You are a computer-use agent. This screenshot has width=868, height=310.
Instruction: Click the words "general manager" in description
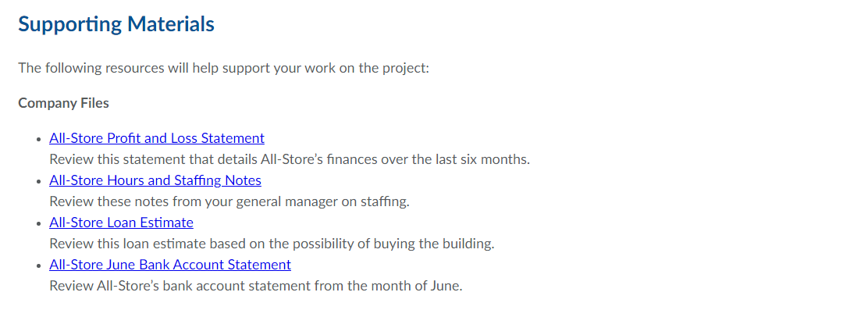[x=286, y=201]
